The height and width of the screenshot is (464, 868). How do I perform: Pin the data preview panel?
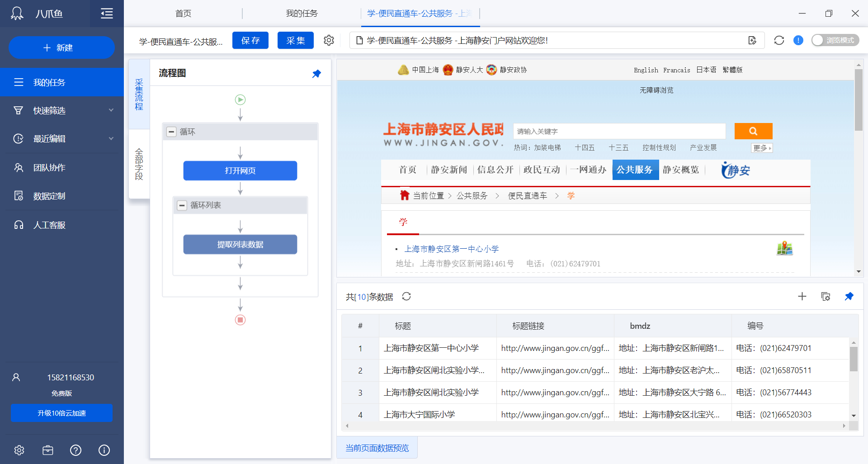click(849, 296)
